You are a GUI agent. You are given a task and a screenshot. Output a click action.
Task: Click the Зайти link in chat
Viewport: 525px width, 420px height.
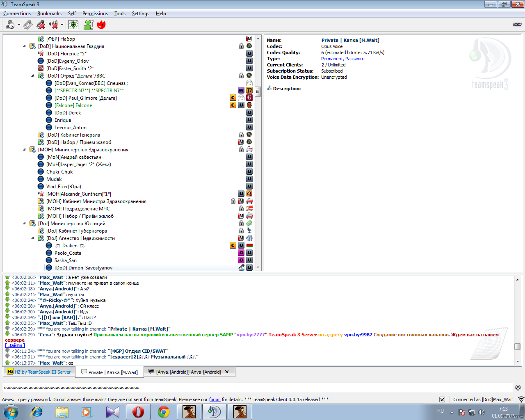(x=15, y=345)
